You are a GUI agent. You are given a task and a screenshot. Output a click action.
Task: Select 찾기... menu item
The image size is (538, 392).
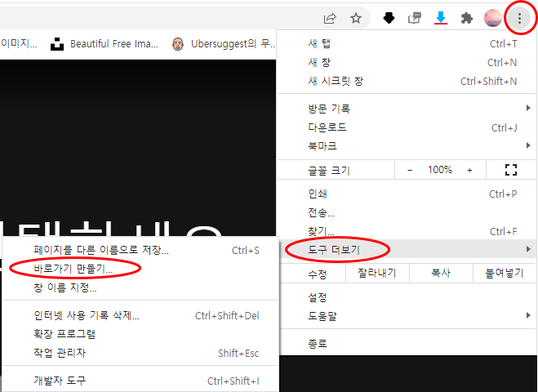(x=407, y=232)
